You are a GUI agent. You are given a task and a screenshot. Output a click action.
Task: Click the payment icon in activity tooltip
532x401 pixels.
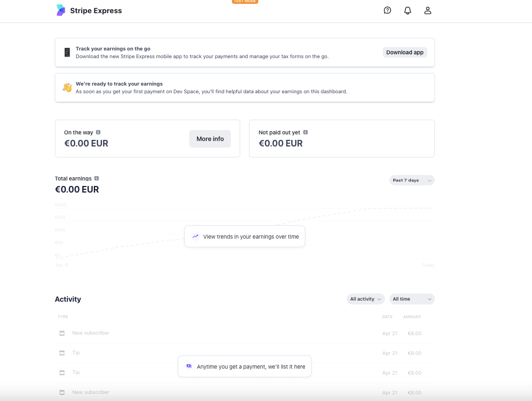click(x=189, y=366)
